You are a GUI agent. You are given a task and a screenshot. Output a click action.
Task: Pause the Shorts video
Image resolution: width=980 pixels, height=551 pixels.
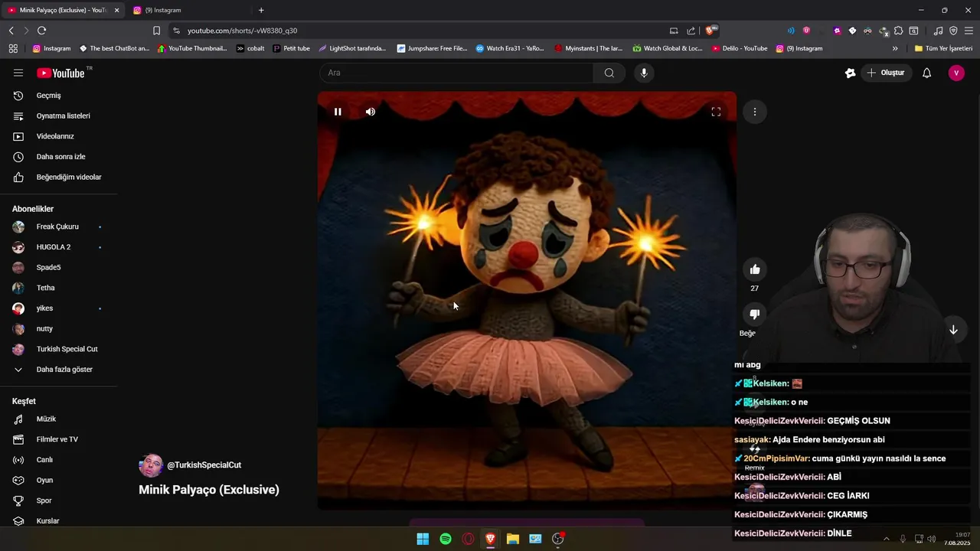[x=338, y=112]
